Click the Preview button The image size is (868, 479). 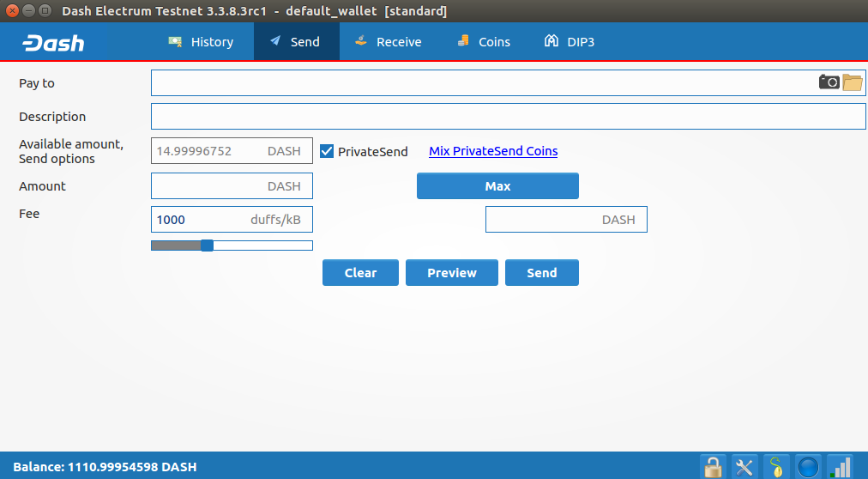(x=452, y=272)
